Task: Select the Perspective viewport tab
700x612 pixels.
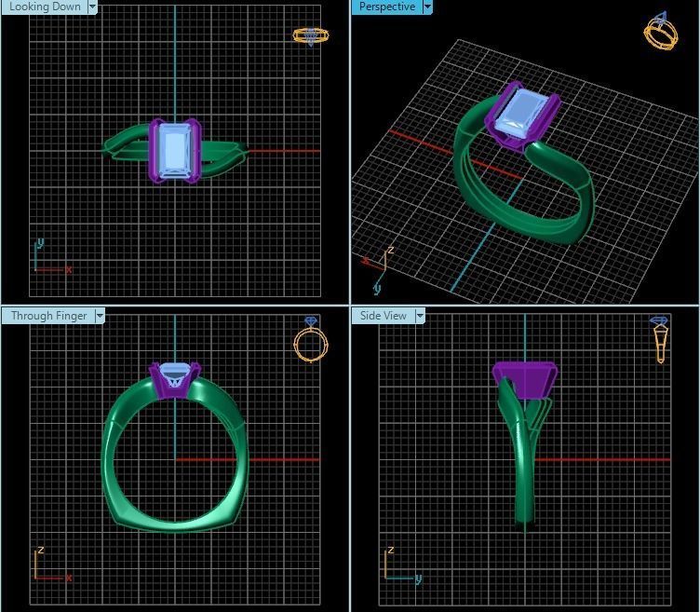Action: [386, 7]
